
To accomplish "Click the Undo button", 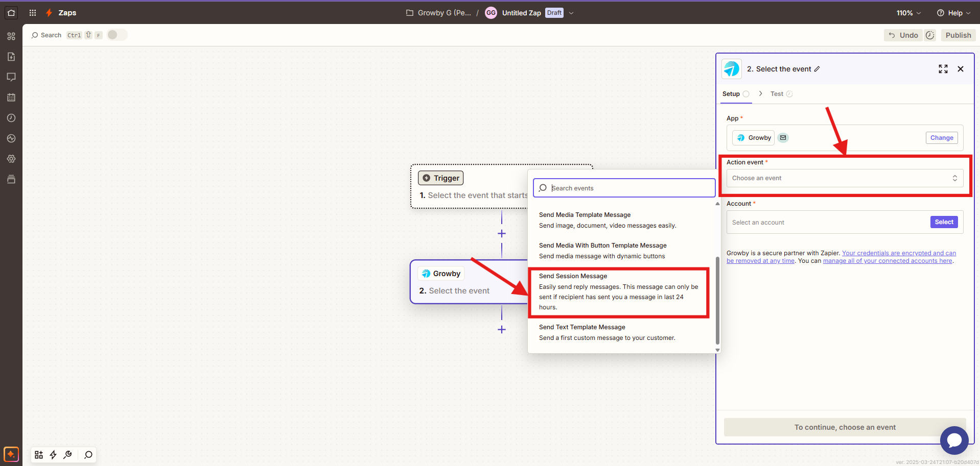I will point(903,35).
